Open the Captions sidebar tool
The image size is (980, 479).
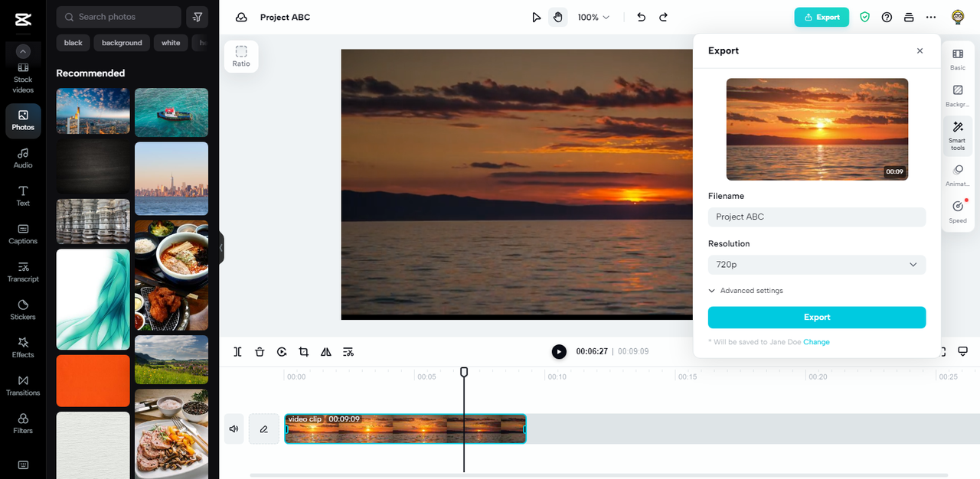[23, 234]
